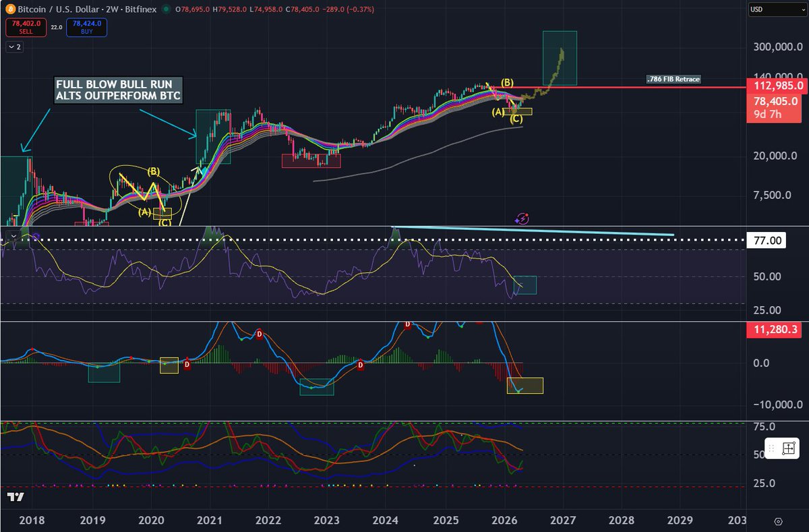Click the purple lightning event icon

(522, 218)
